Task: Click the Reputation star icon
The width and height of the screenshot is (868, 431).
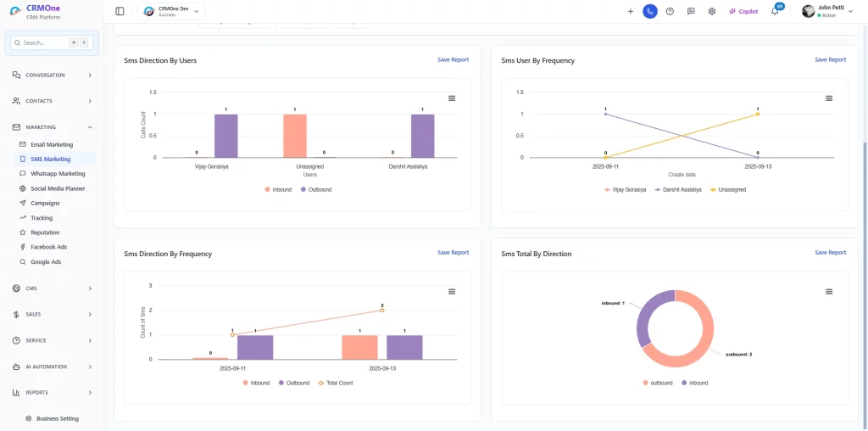Action: [x=23, y=232]
